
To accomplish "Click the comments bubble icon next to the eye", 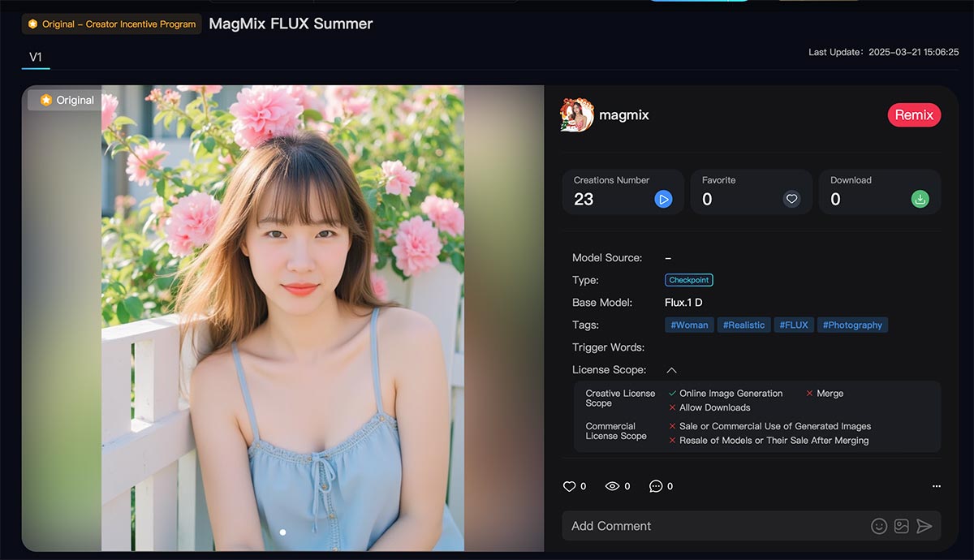I will click(x=656, y=485).
